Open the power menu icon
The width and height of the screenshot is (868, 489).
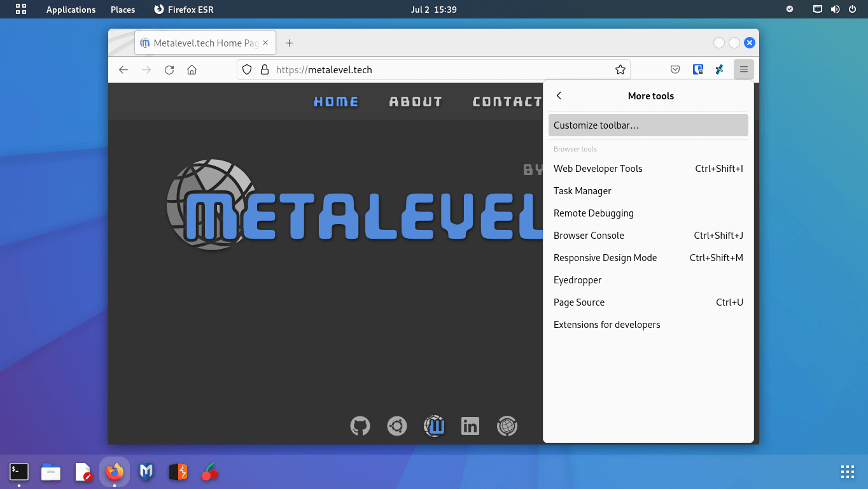pyautogui.click(x=852, y=9)
